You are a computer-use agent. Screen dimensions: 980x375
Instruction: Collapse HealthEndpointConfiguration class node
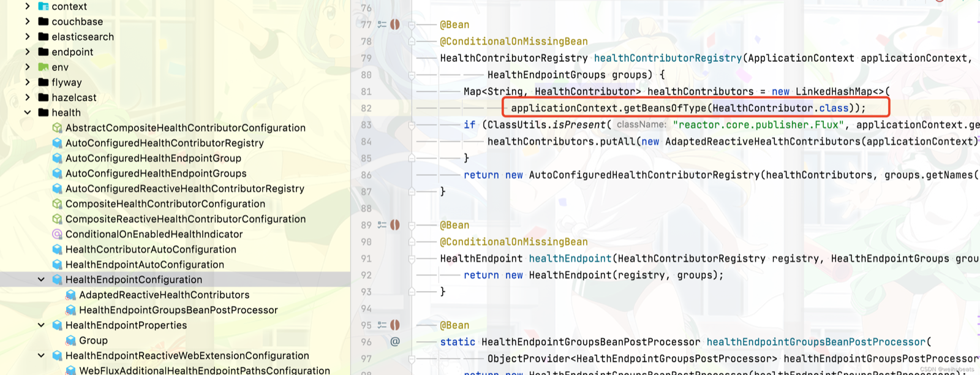click(41, 279)
